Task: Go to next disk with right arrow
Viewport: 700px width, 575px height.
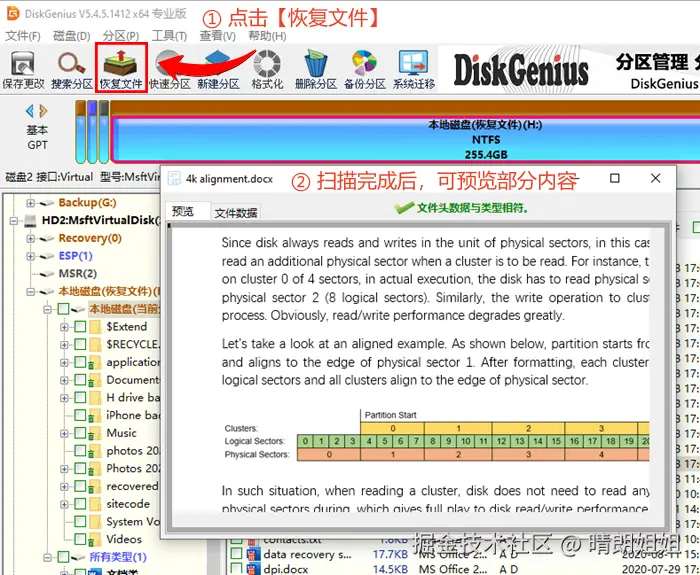Action: pos(43,110)
